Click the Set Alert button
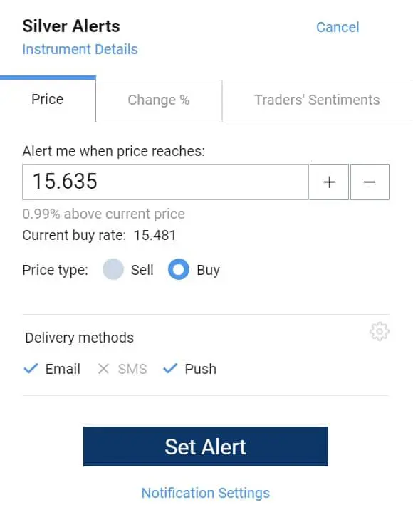The width and height of the screenshot is (413, 532). [x=206, y=447]
